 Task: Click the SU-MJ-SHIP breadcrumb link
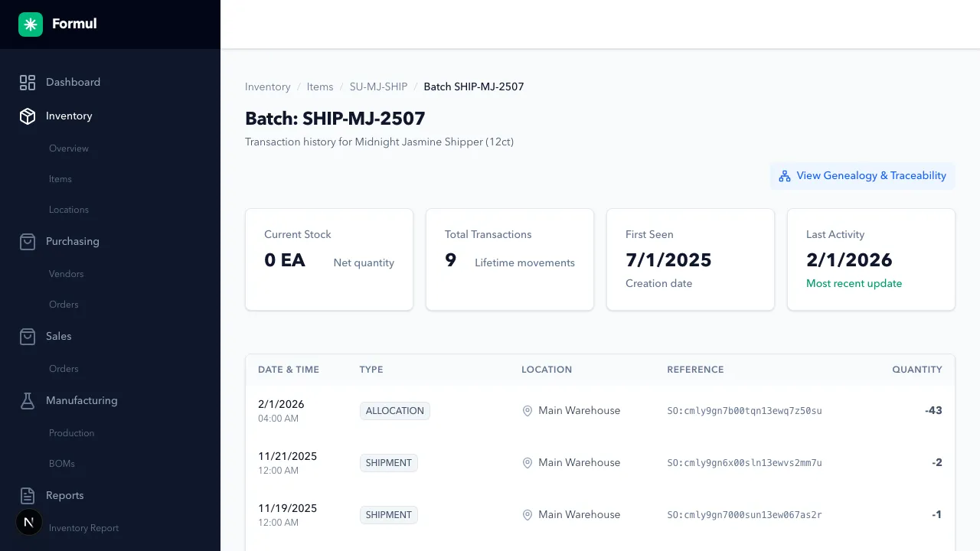pos(378,86)
